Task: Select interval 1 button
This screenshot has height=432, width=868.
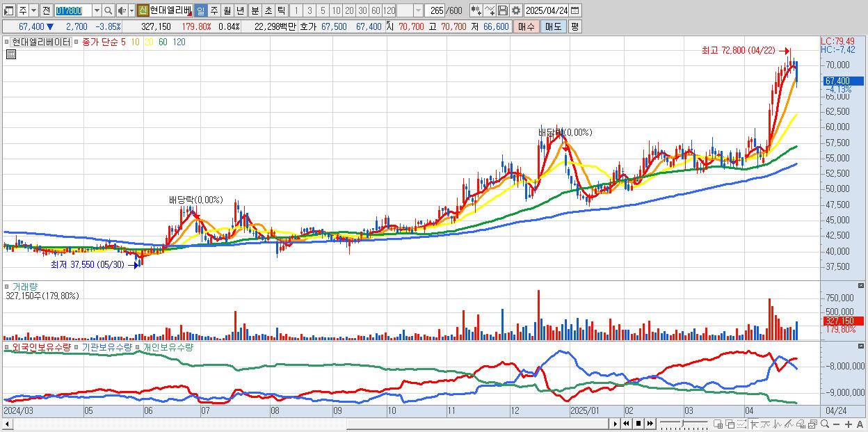Action: point(296,10)
